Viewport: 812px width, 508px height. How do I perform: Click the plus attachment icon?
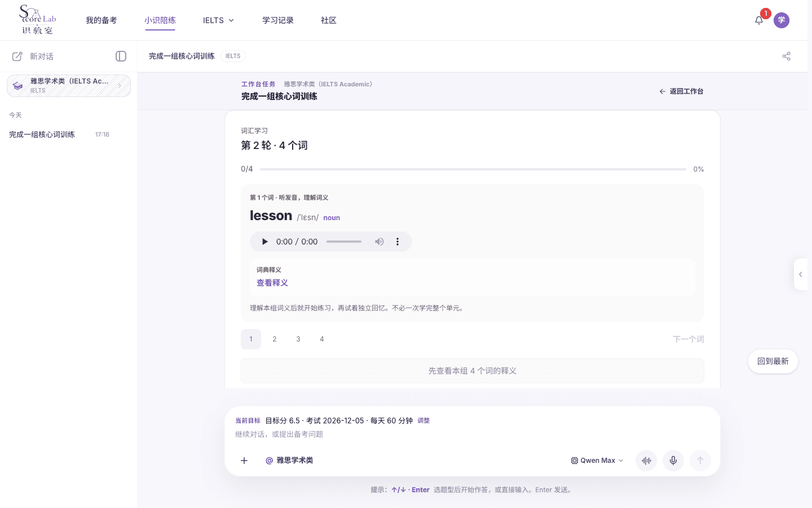pos(244,461)
